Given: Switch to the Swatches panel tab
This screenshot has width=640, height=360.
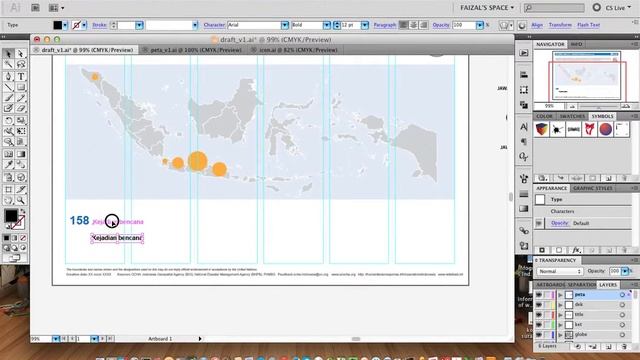Looking at the screenshot, I should (x=573, y=116).
